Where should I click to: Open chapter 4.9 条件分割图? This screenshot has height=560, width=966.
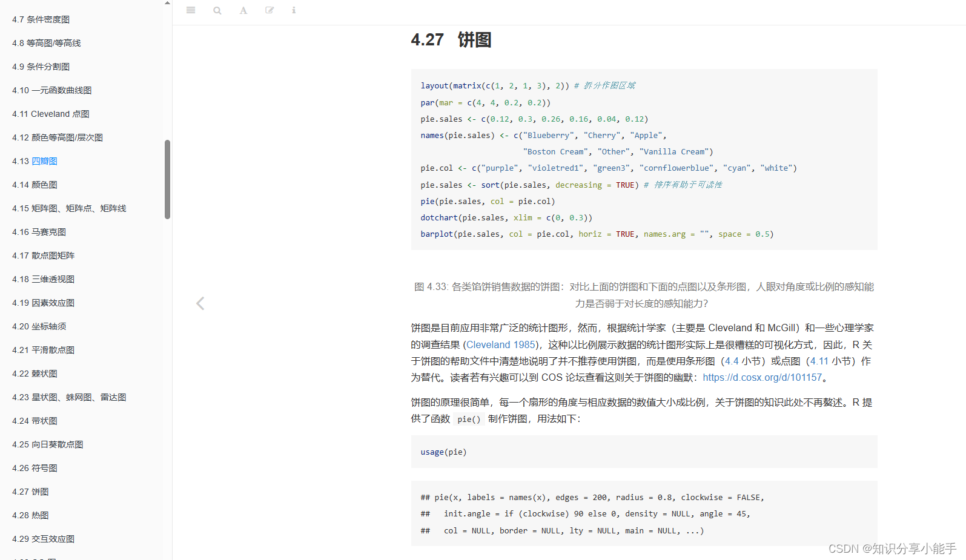[41, 67]
